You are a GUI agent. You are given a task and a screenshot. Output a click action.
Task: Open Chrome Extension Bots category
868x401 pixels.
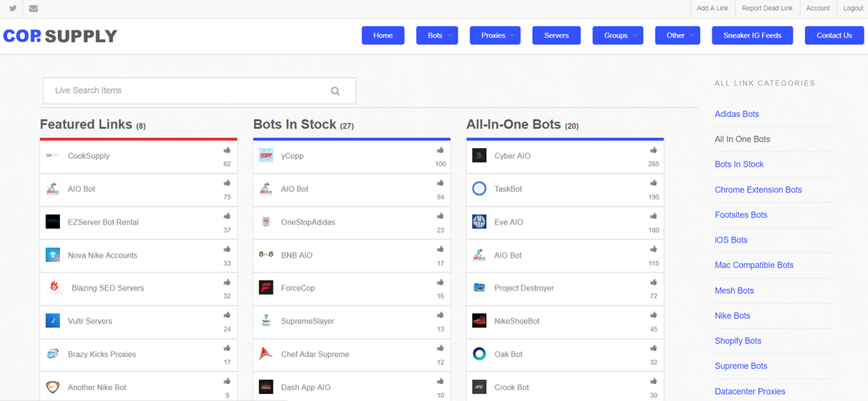coord(758,190)
